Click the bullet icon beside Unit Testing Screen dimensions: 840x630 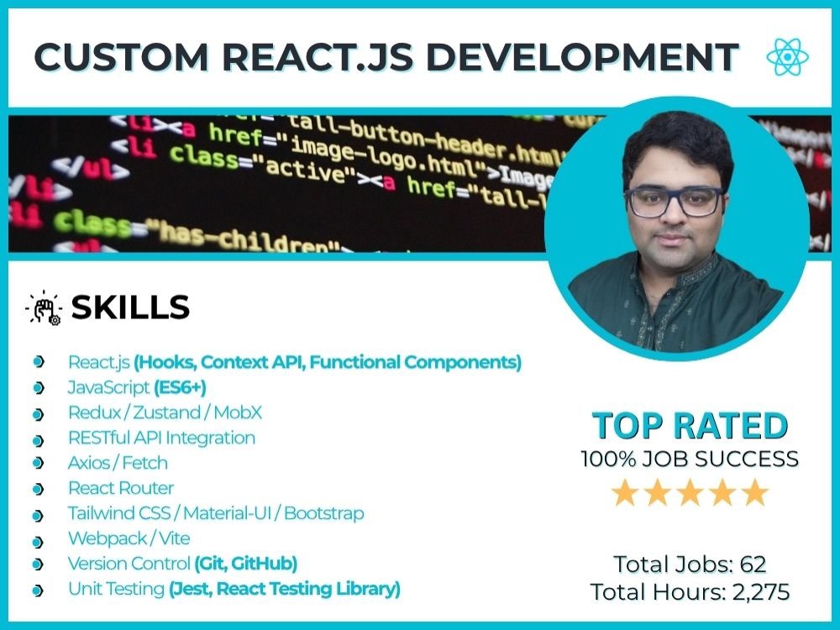point(37,591)
